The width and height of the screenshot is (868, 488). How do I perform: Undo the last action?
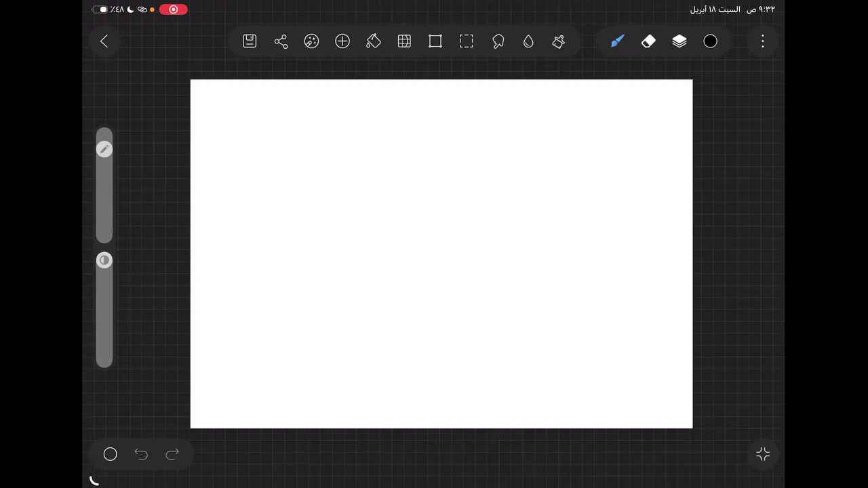click(141, 454)
